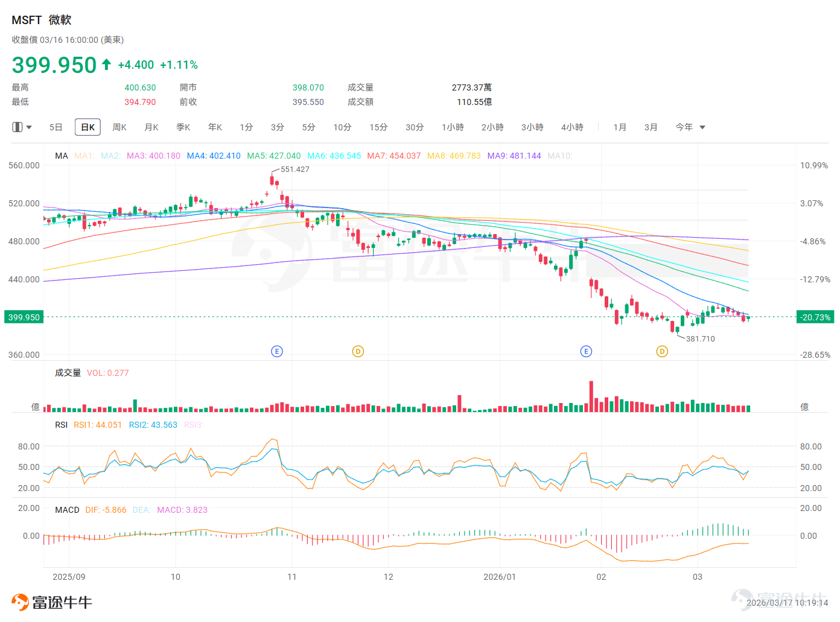Click the E earnings marker near November
The width and height of the screenshot is (840, 622).
[277, 351]
